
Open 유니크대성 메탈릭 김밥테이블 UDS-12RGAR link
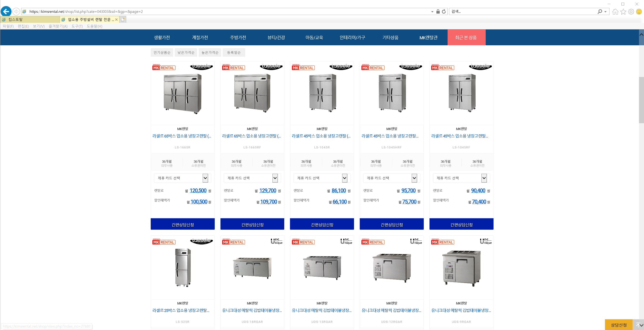[391, 310]
